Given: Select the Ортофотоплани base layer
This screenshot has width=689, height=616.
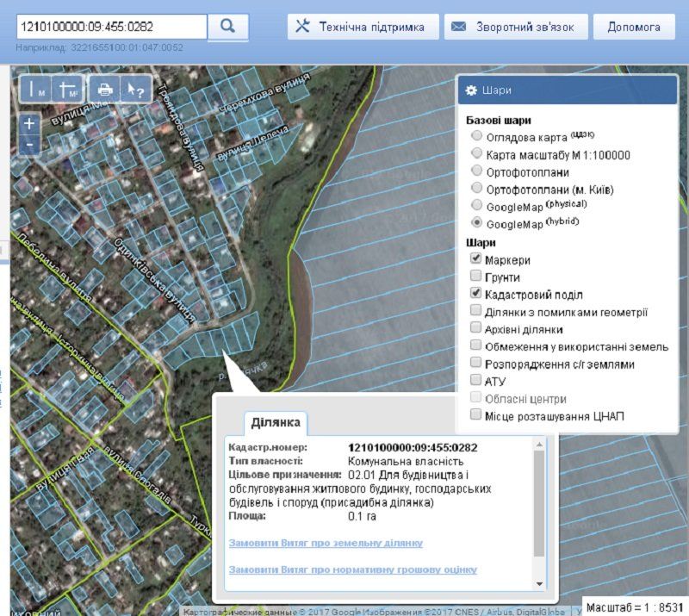Looking at the screenshot, I should coord(477,171).
